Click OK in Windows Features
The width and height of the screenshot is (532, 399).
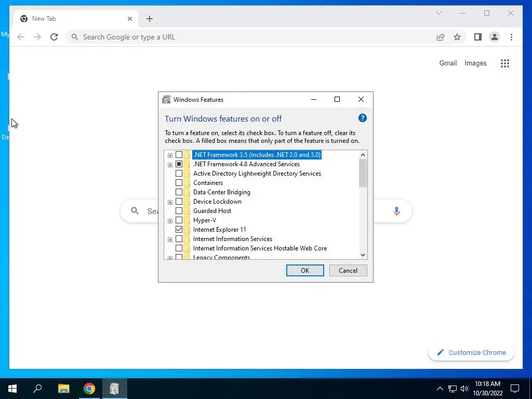pos(305,270)
